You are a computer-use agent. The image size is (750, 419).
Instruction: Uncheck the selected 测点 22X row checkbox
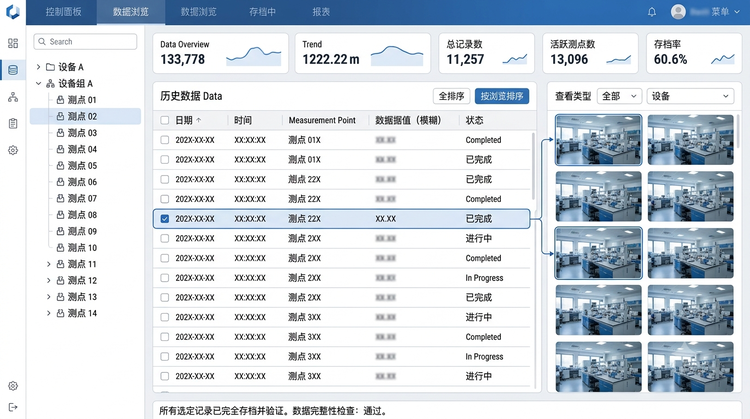pyautogui.click(x=165, y=219)
